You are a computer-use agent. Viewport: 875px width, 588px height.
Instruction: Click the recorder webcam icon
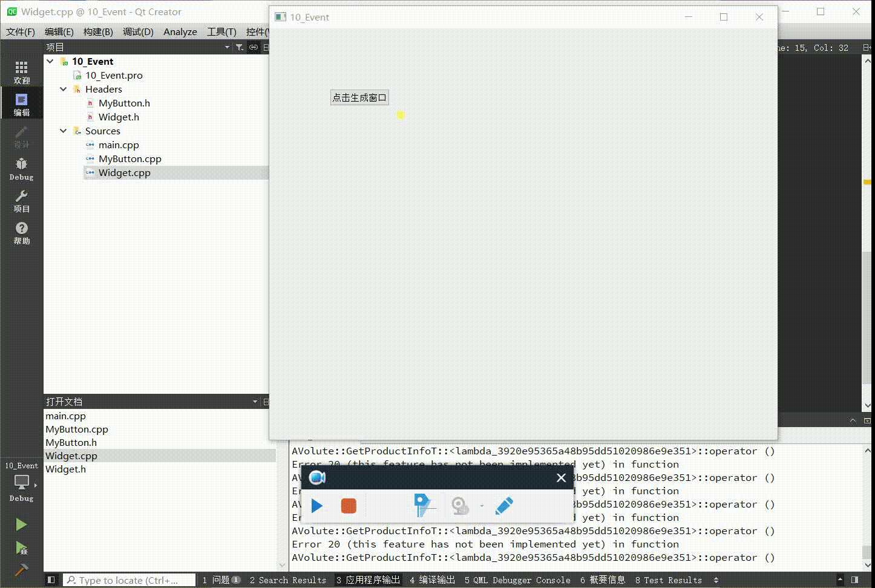point(460,506)
